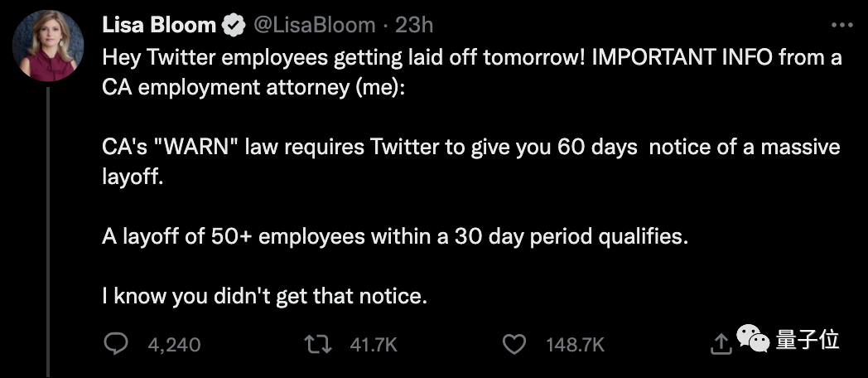This screenshot has height=378, width=868.
Task: Click Lisa Bloom's profile photo
Action: coord(46,46)
